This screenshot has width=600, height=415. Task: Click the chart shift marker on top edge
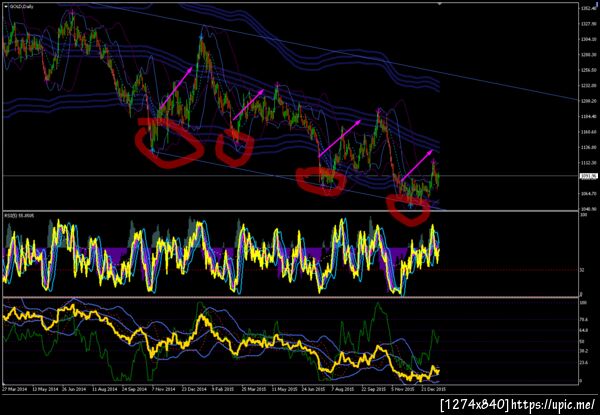coord(440,3)
